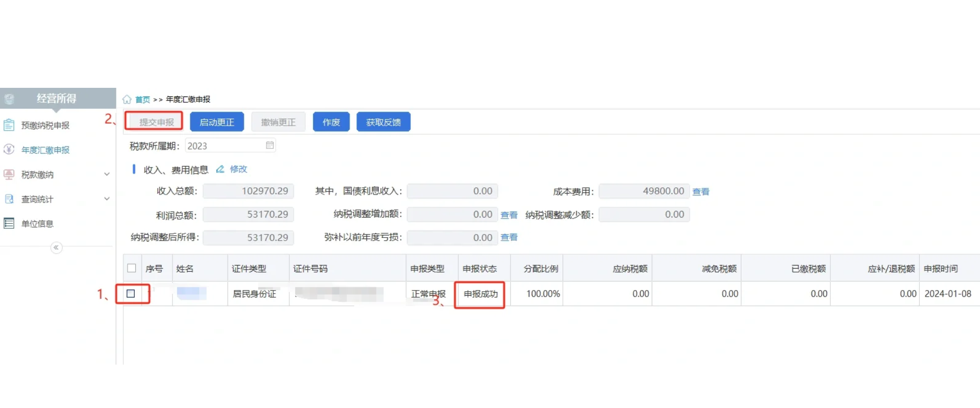This screenshot has width=980, height=408.
Task: Collapse the sidebar with double-arrow button
Action: [56, 248]
